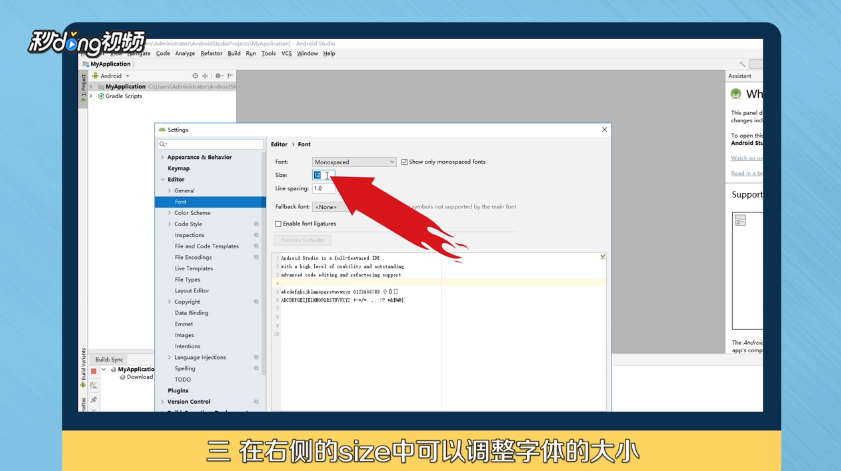Screen dimensions: 841x471
Task: Select Live Templates item
Action: (x=194, y=269)
